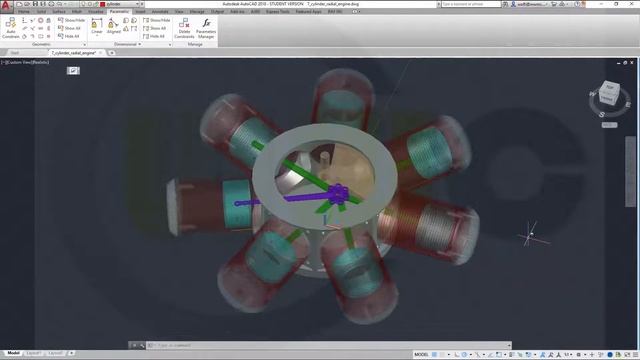Click the Open file icon in Quick Access toolbar

27,4
